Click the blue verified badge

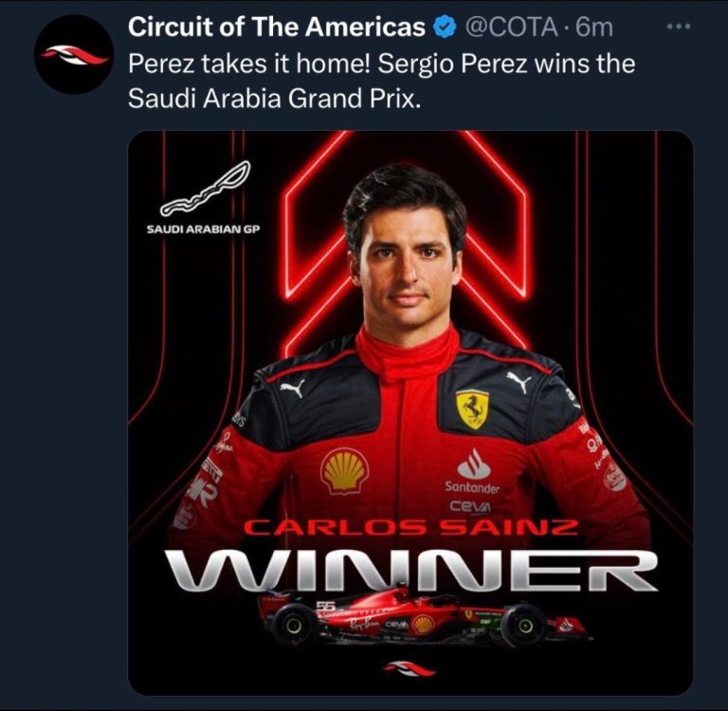(446, 28)
